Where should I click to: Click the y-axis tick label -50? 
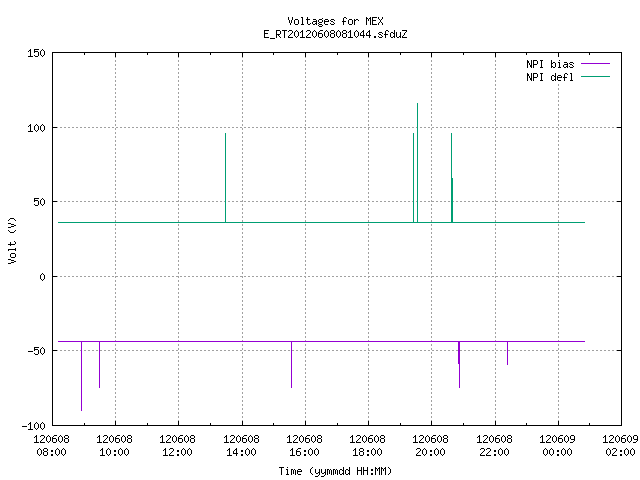click(36, 351)
